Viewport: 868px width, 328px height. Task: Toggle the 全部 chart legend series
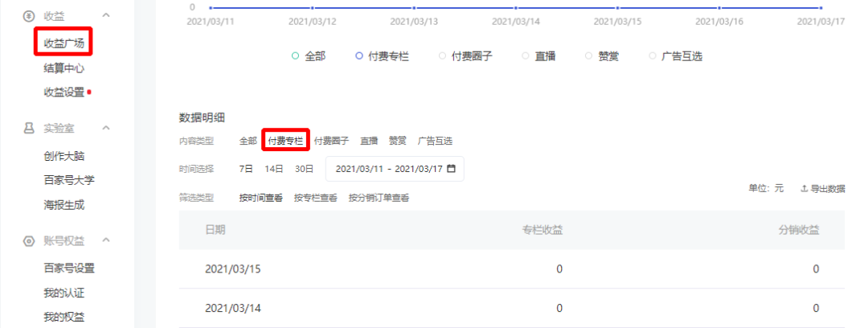click(x=309, y=56)
